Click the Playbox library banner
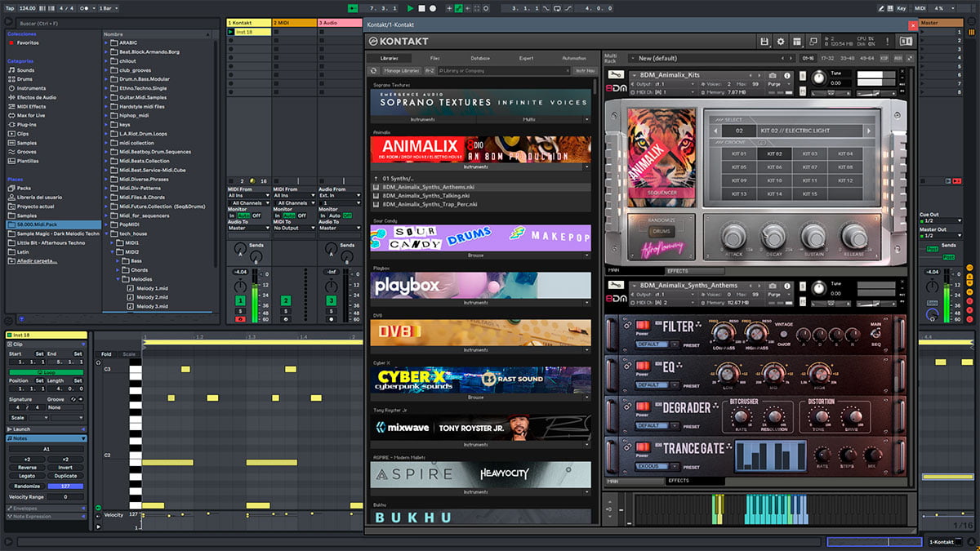This screenshot has height=551, width=980. (x=481, y=285)
